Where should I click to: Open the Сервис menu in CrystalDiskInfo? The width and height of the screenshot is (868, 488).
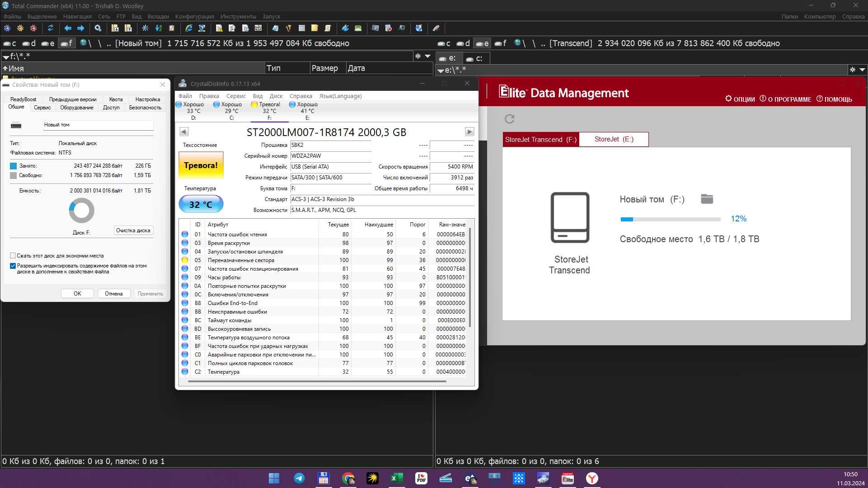(x=236, y=96)
